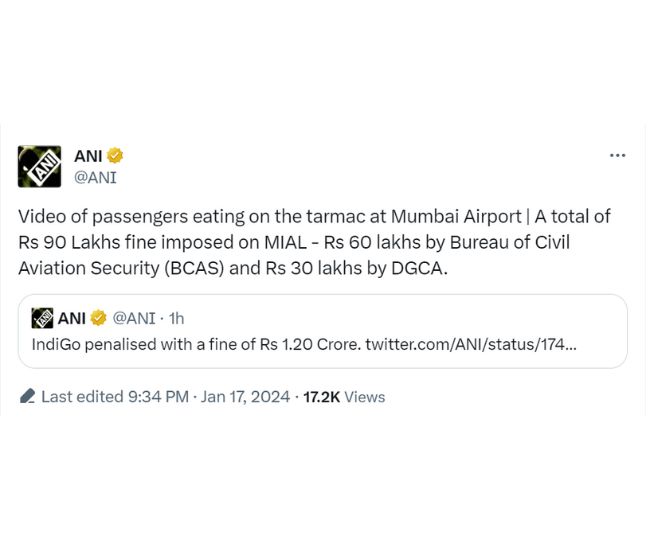The width and height of the screenshot is (650, 540).
Task: Click the verified badge in quoted tweet
Action: click(x=99, y=318)
